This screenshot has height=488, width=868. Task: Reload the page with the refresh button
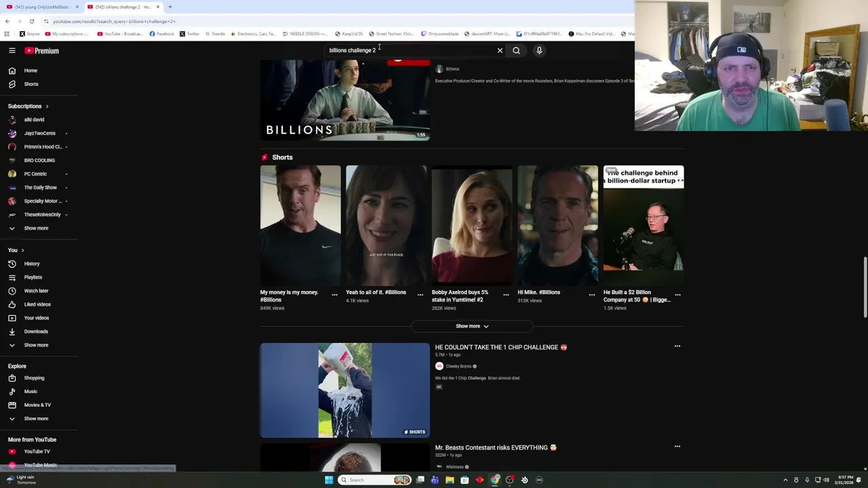click(31, 21)
